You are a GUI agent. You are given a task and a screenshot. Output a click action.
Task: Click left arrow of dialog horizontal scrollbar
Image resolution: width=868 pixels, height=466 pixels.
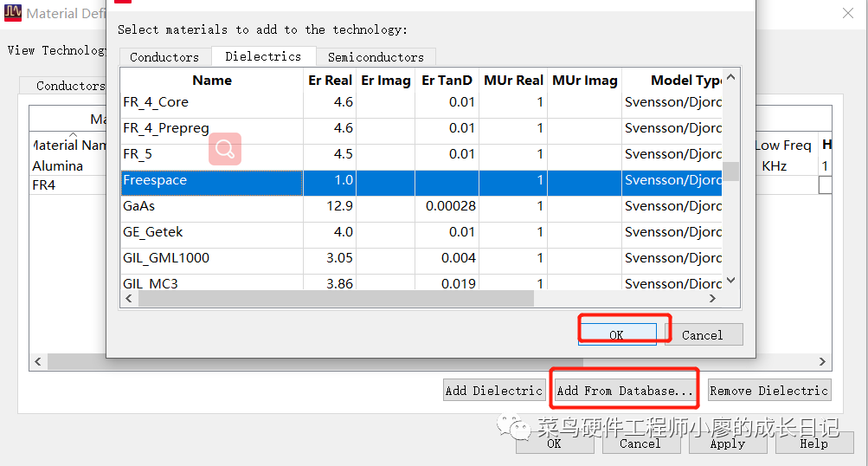pyautogui.click(x=128, y=299)
